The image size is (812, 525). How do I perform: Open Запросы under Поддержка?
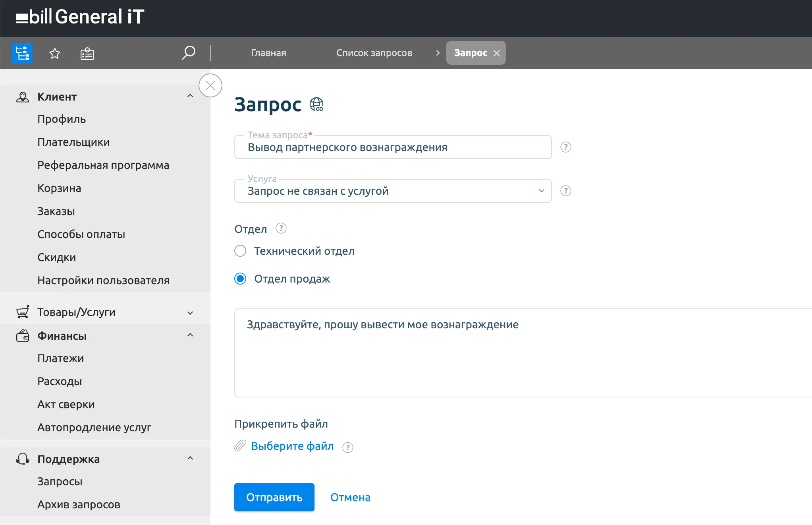click(x=60, y=481)
